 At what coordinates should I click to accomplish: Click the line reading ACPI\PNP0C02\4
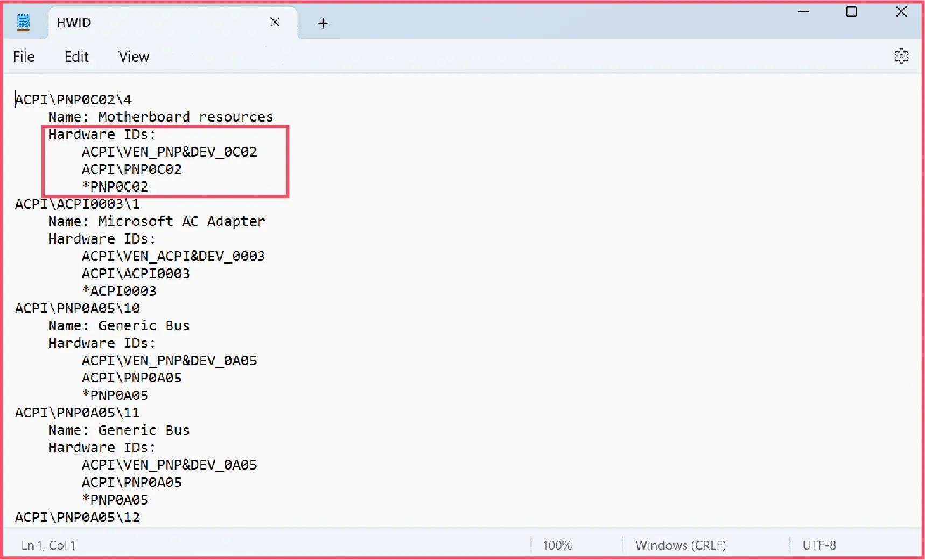(x=73, y=99)
